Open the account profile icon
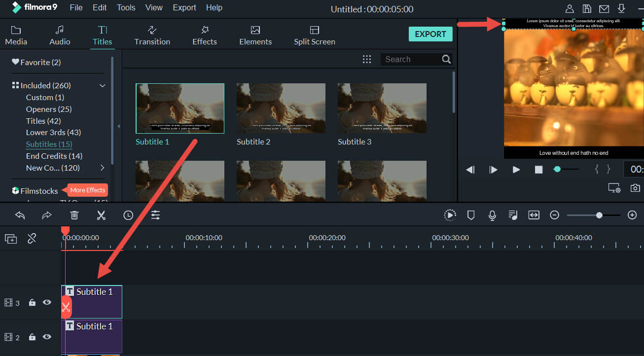Image resolution: width=644 pixels, height=356 pixels. point(570,8)
